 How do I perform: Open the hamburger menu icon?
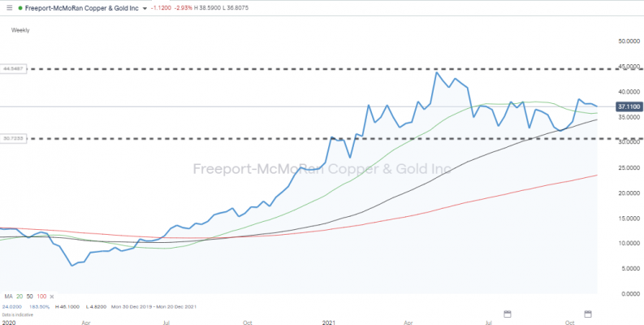click(x=10, y=8)
